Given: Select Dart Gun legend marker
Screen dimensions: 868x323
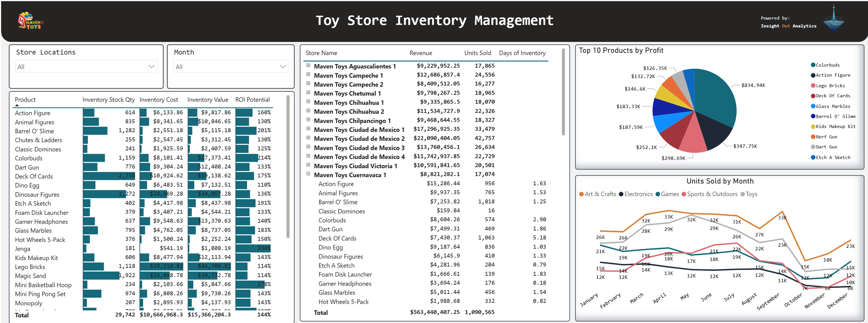Looking at the screenshot, I should tap(813, 147).
